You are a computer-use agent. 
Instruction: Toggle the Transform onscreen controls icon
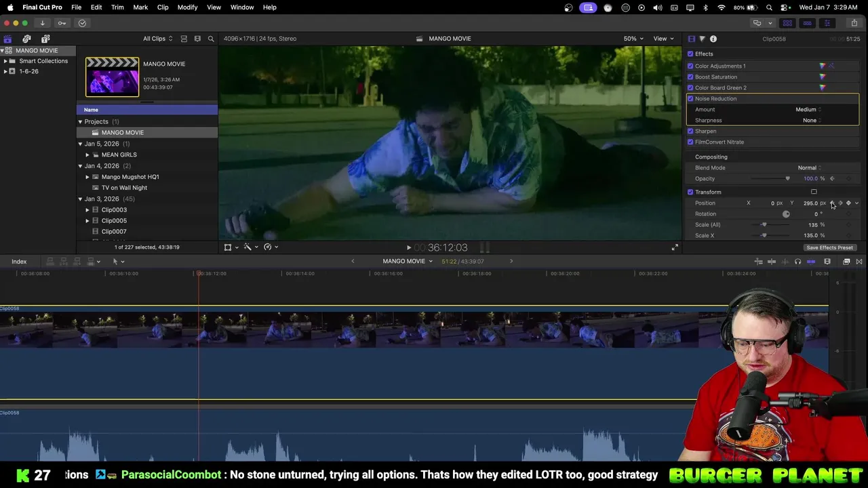(814, 192)
